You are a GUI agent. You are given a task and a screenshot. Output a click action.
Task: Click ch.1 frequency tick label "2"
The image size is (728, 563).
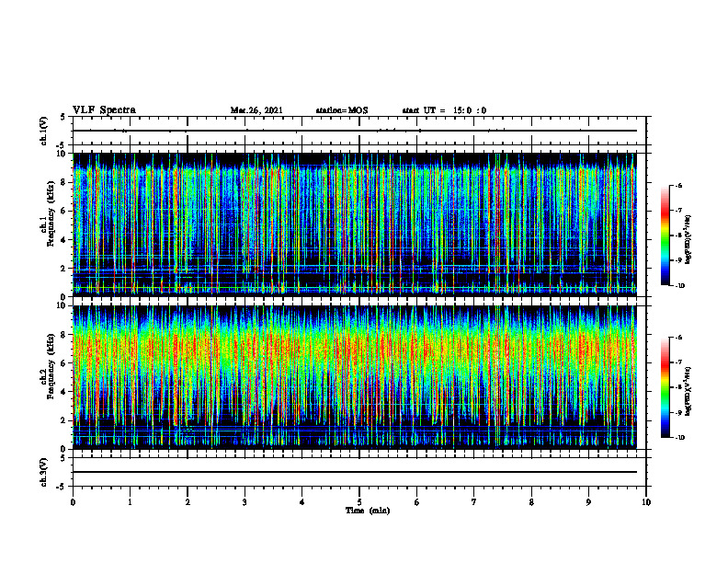pos(64,269)
